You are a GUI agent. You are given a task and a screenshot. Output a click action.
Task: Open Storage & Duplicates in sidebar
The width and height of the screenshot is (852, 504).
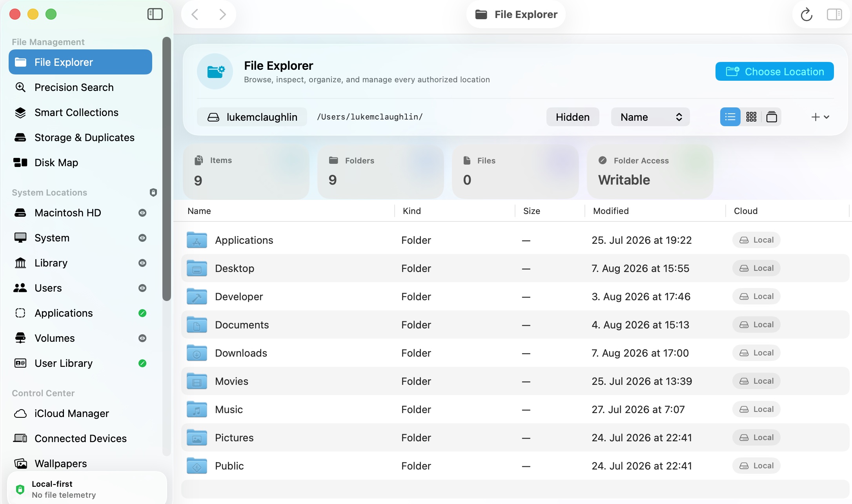coord(80,137)
